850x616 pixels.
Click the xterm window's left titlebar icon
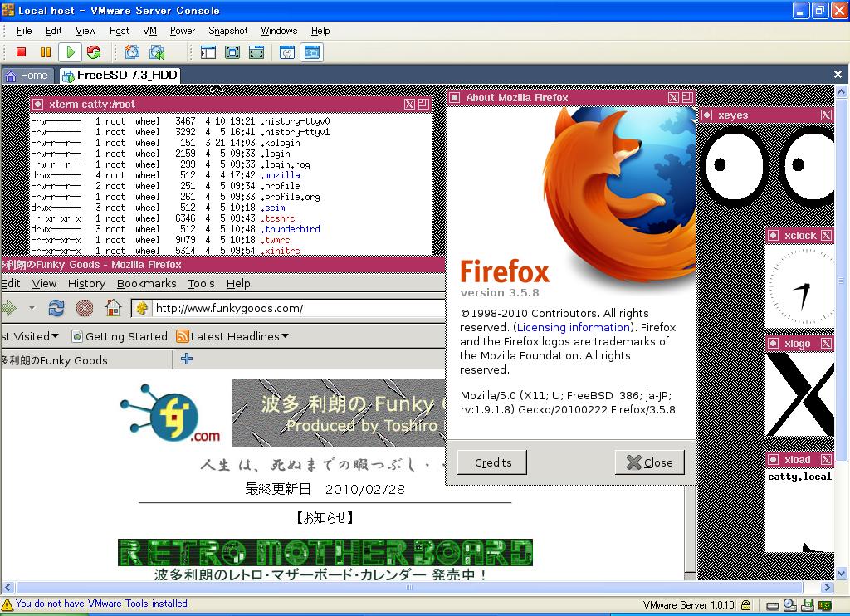[37, 104]
